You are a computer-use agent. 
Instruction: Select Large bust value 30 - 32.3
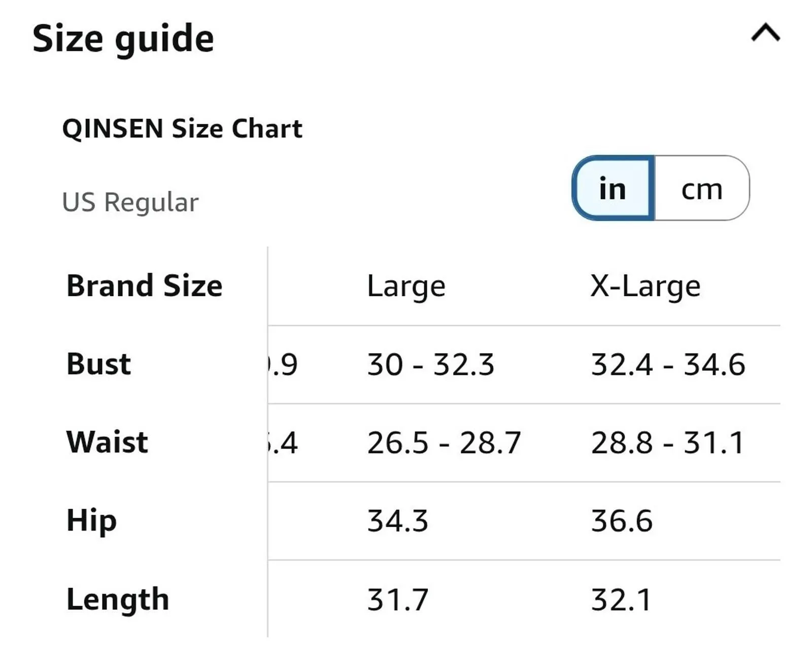430,364
